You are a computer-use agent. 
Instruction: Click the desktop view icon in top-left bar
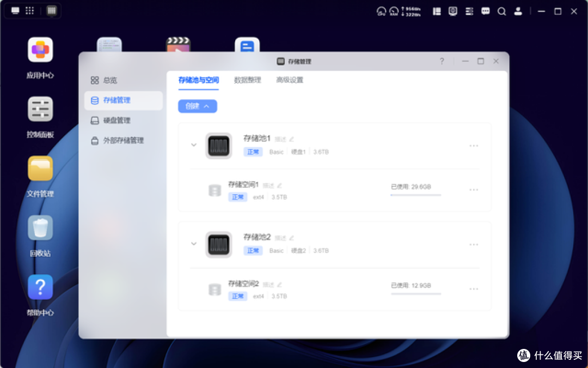[x=15, y=10]
